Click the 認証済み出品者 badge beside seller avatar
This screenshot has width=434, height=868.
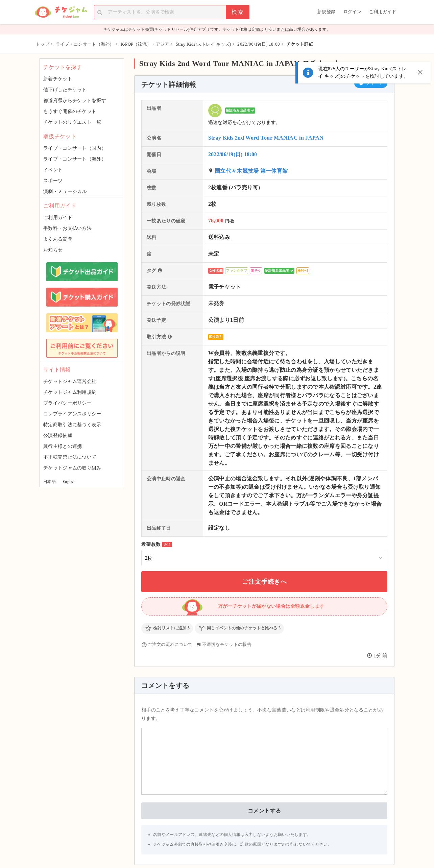240,111
